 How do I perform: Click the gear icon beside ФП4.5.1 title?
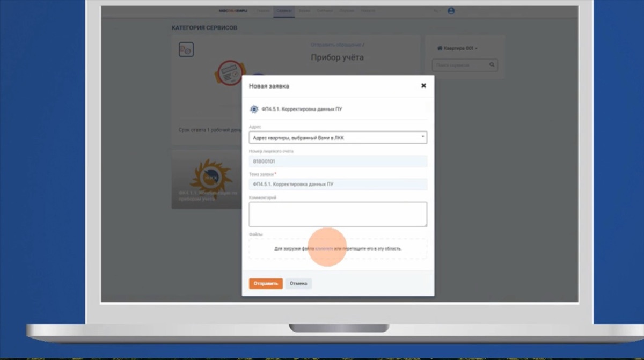[254, 109]
